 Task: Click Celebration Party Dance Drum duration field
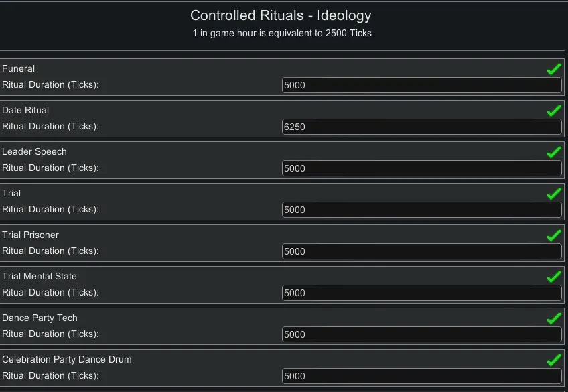[x=421, y=376]
